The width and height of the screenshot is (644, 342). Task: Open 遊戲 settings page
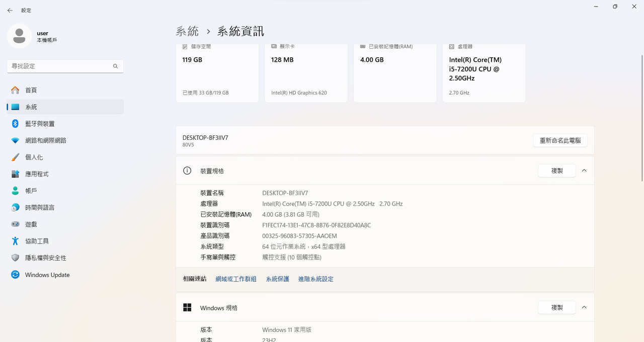click(x=65, y=224)
